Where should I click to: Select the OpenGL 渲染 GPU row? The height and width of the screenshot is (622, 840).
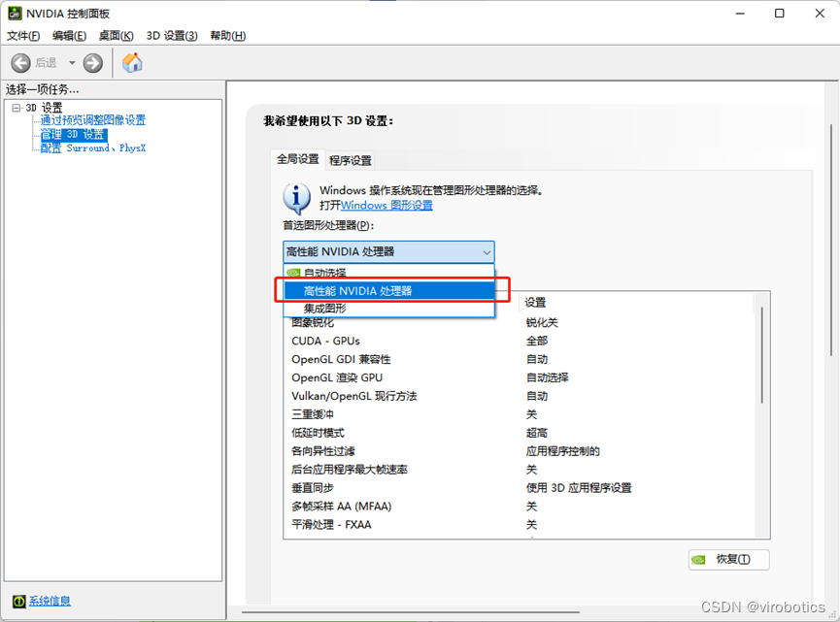(x=519, y=377)
